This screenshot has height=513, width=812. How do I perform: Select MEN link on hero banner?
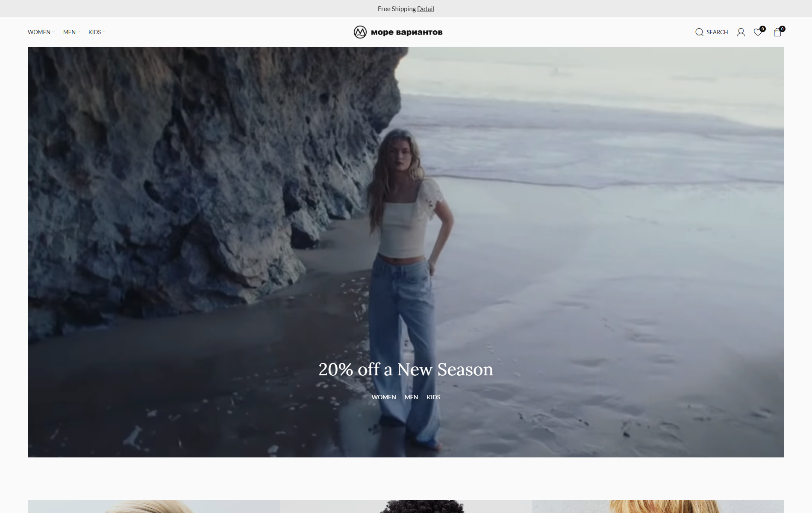pos(411,397)
